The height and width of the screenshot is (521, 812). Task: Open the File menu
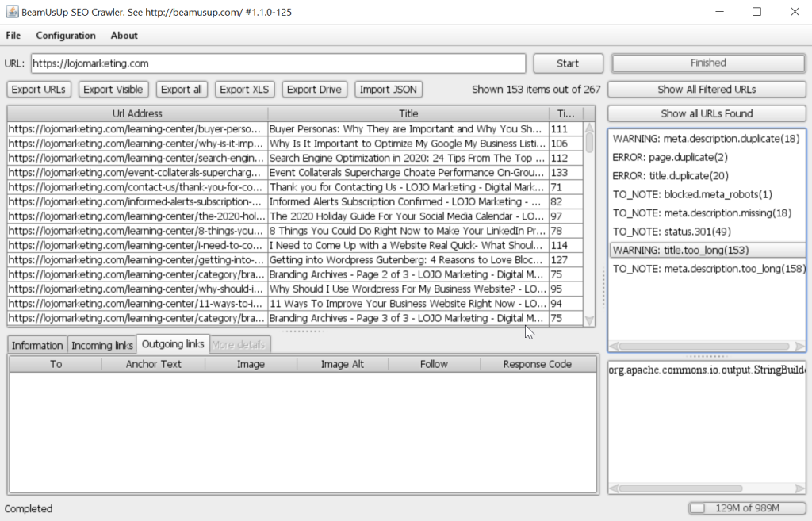pyautogui.click(x=13, y=35)
